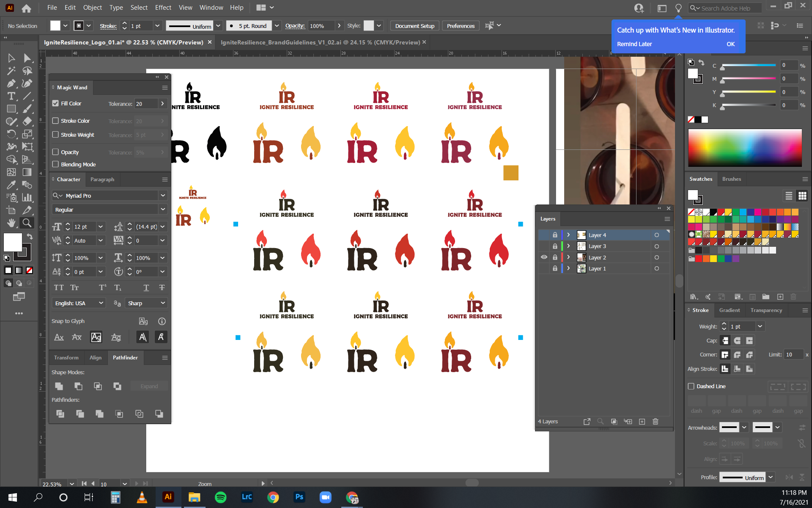Click Divide pathfinder icon
This screenshot has height=508, width=812.
click(60, 414)
